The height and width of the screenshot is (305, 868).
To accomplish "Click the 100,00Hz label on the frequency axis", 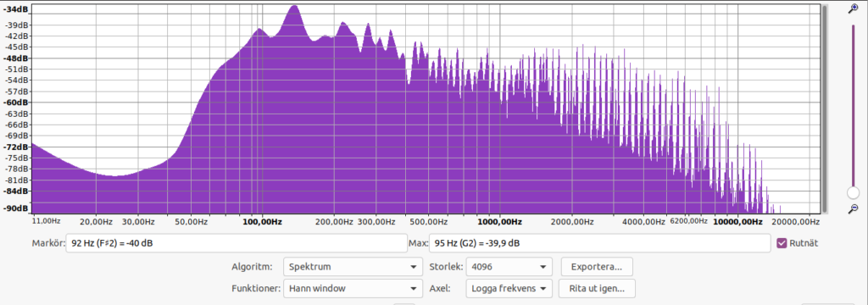I will (263, 221).
